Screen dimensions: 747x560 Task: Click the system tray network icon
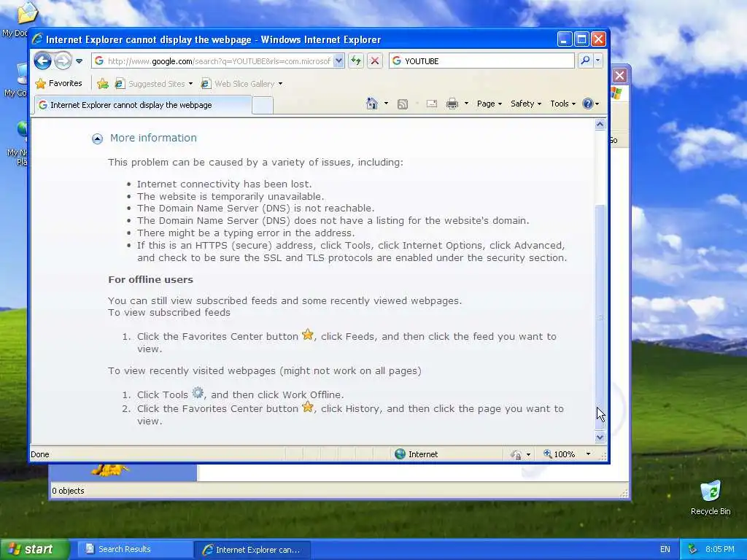pos(693,549)
